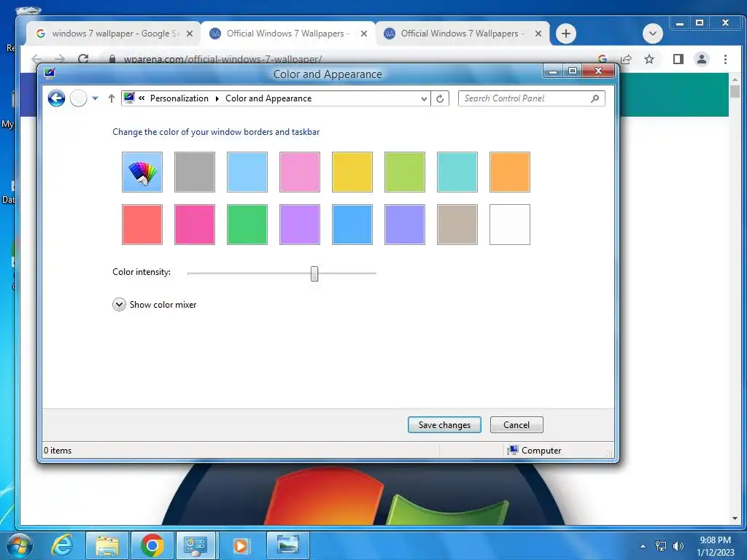Close the third Chrome tab
The image size is (747, 560).
(538, 34)
